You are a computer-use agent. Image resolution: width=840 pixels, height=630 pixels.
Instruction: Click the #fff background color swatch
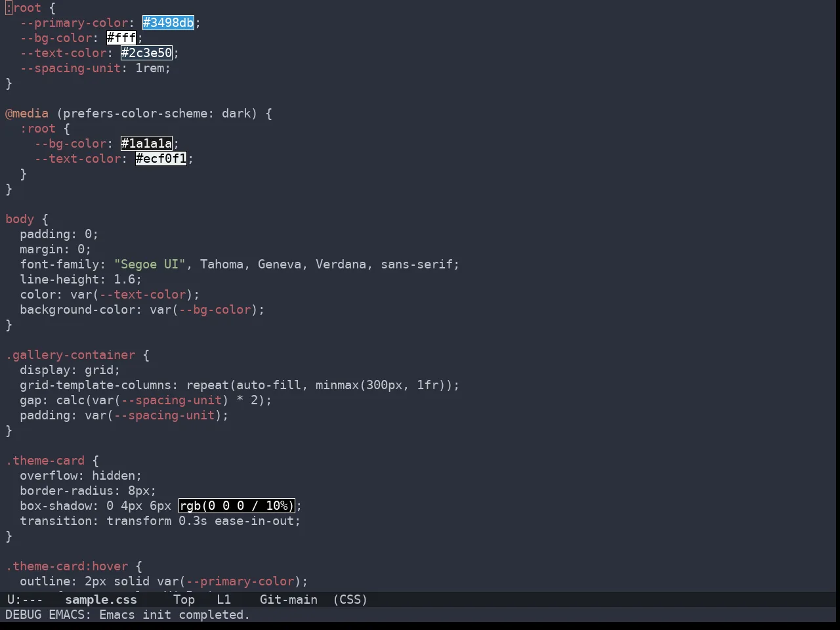click(121, 38)
